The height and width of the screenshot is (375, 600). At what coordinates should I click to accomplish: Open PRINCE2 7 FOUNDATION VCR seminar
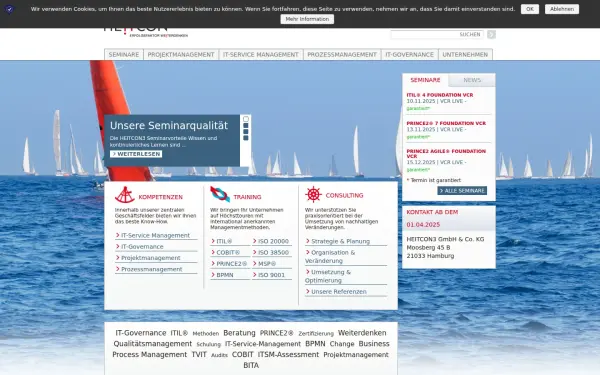[x=446, y=123]
